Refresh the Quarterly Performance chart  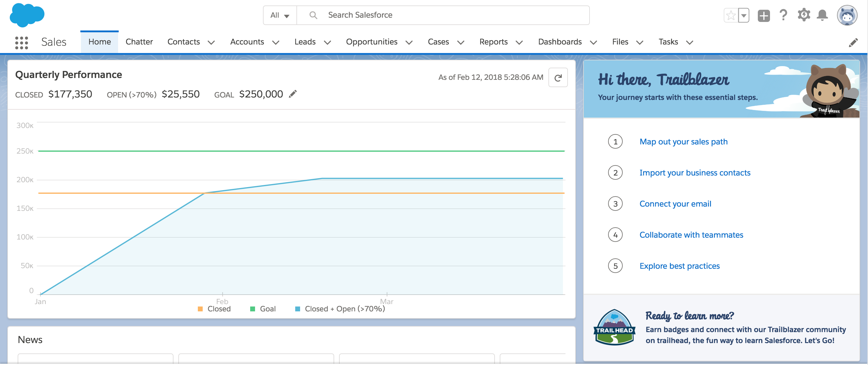558,78
